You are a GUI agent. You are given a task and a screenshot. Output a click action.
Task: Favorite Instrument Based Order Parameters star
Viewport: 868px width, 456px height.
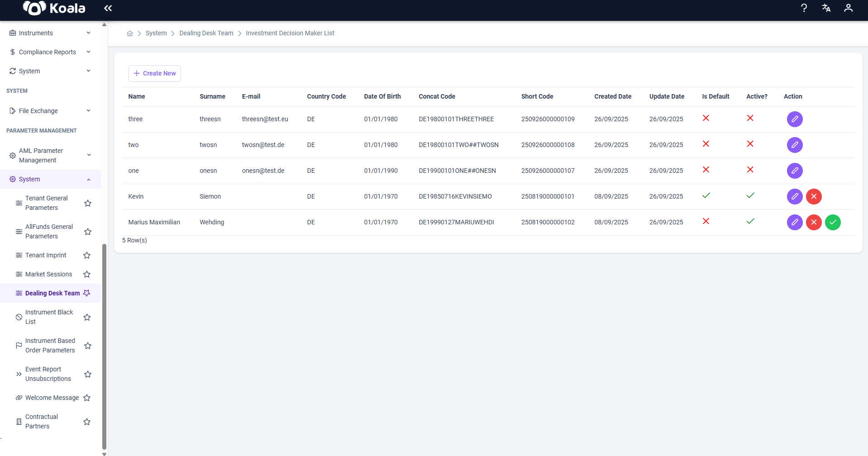tap(88, 346)
